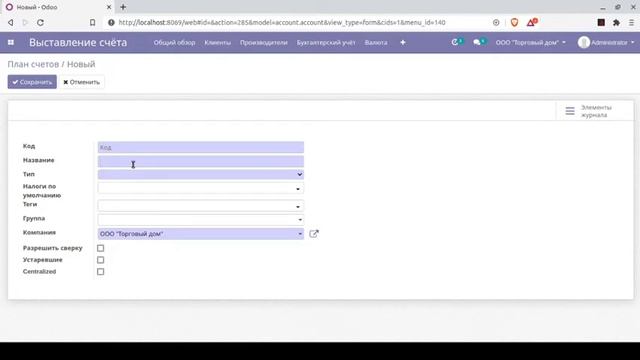Toggle the Разрешить сверку checkbox
The height and width of the screenshot is (360, 640).
[100, 248]
